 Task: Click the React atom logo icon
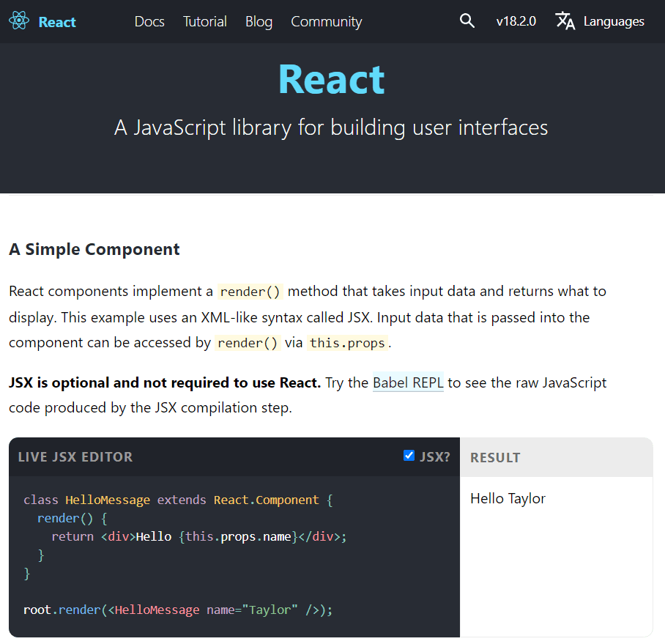(19, 21)
